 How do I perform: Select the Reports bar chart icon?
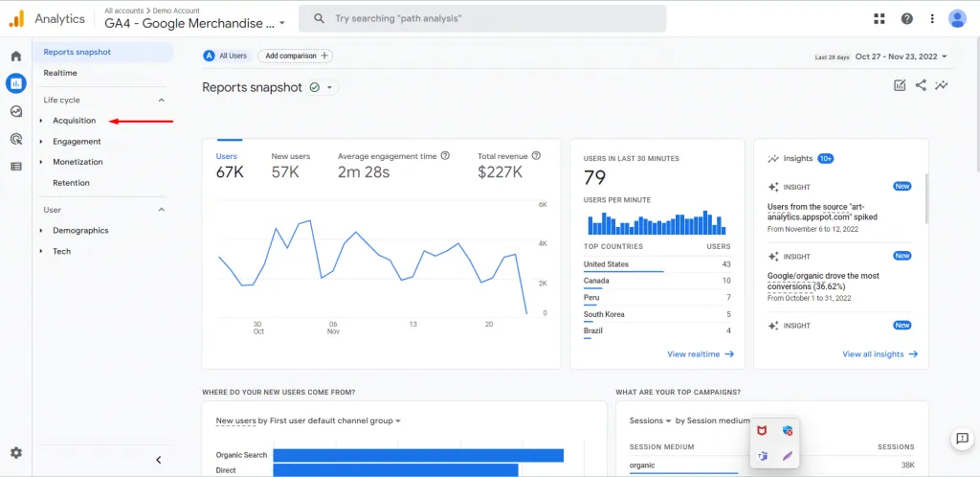pos(16,83)
